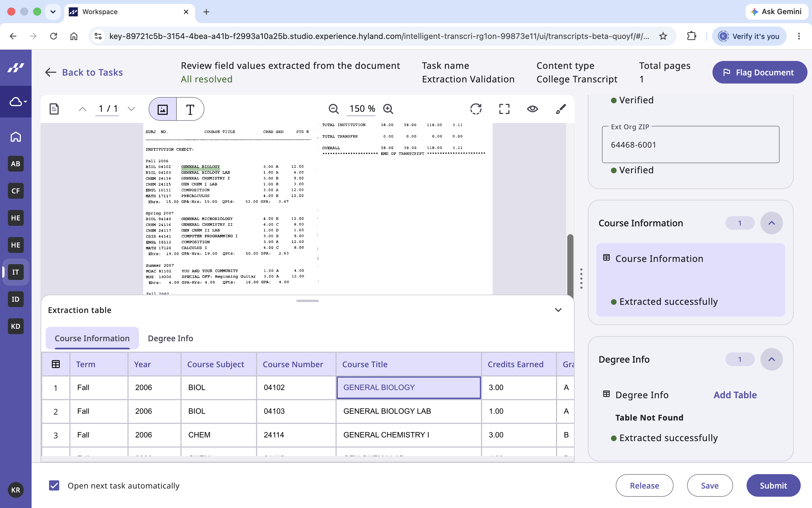812x508 pixels.
Task: Select the Course Information tab
Action: tap(92, 338)
